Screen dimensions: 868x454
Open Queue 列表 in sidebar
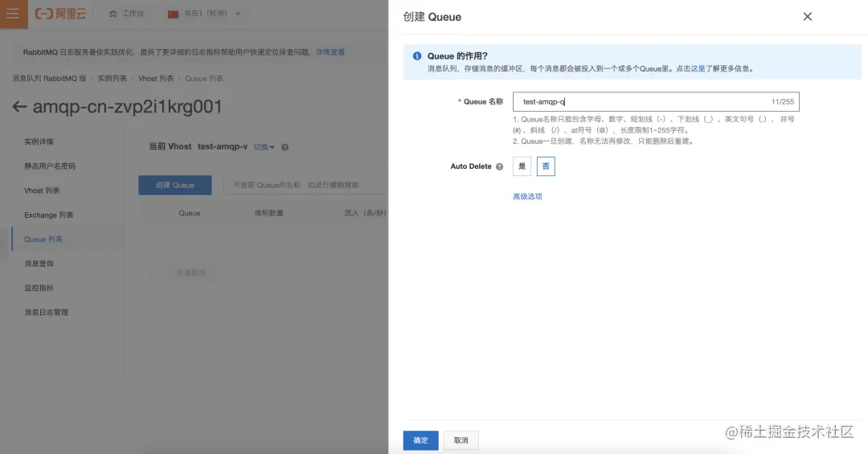point(43,239)
